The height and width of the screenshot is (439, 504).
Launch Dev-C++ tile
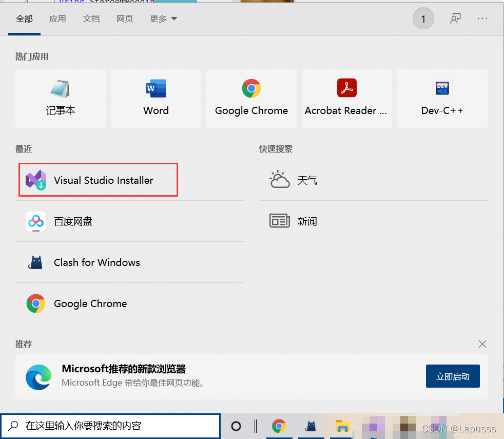(x=442, y=99)
